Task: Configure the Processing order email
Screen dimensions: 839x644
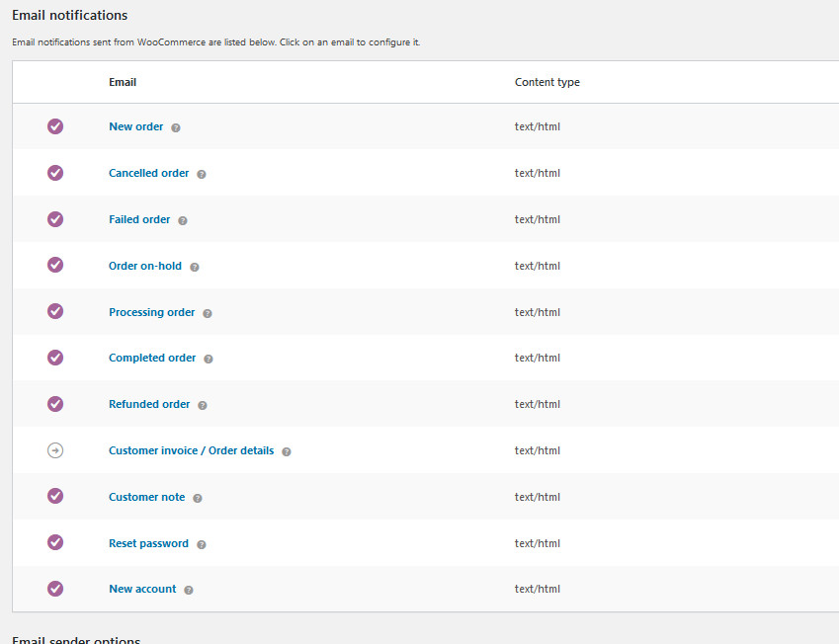Action: pos(152,312)
